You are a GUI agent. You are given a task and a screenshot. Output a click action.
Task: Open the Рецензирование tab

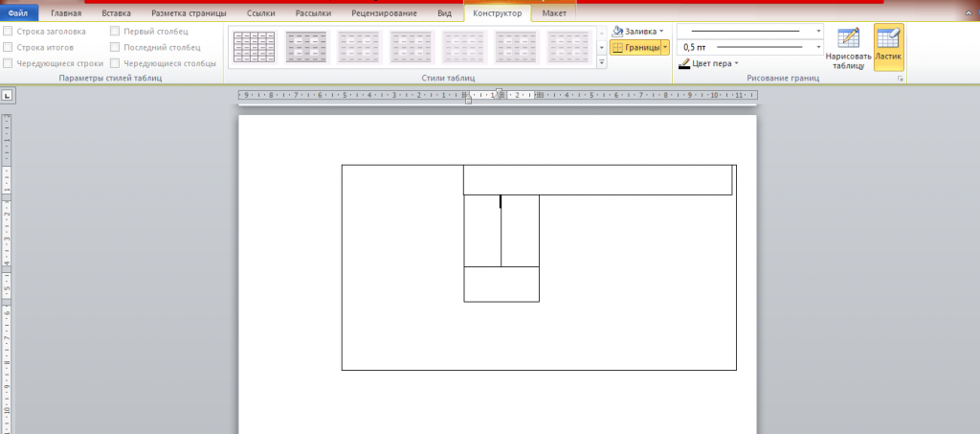pyautogui.click(x=385, y=13)
